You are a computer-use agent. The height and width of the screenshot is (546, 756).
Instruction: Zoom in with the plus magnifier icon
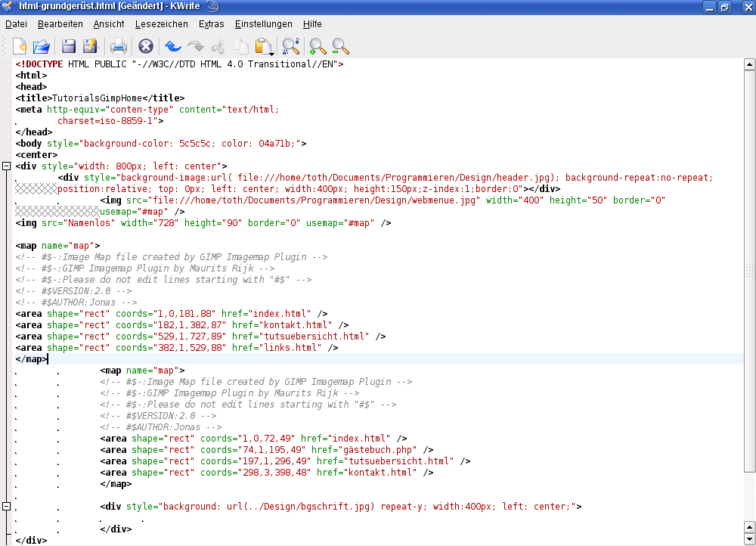318,46
